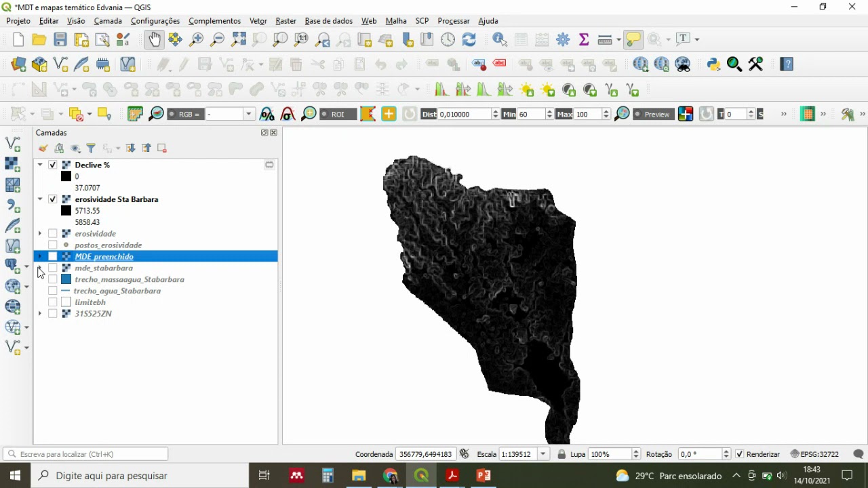Open the Data Source Manager icon
Image resolution: width=868 pixels, height=488 pixels.
[18, 64]
